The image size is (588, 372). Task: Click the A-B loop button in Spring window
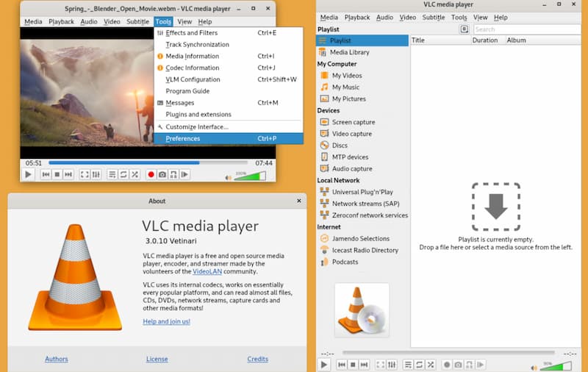pyautogui.click(x=173, y=174)
